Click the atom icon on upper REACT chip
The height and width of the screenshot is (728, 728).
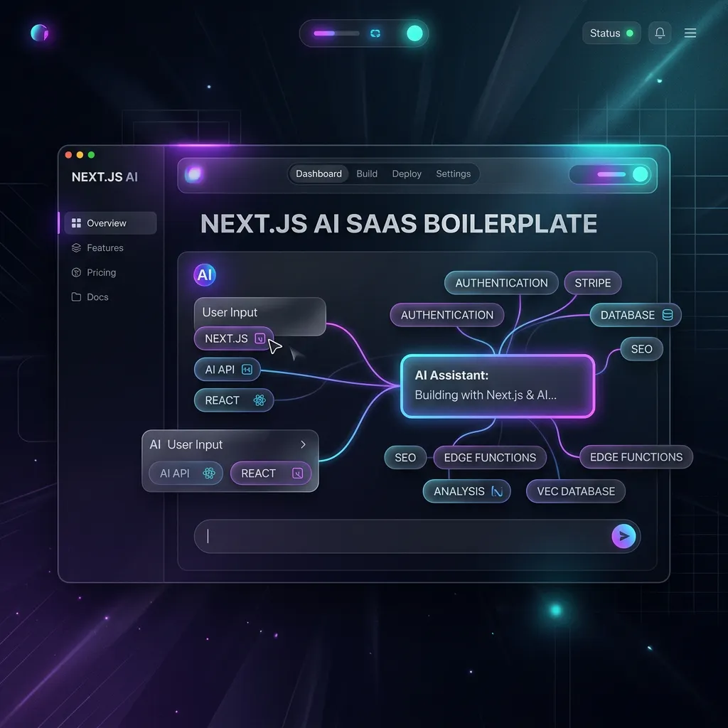click(259, 400)
